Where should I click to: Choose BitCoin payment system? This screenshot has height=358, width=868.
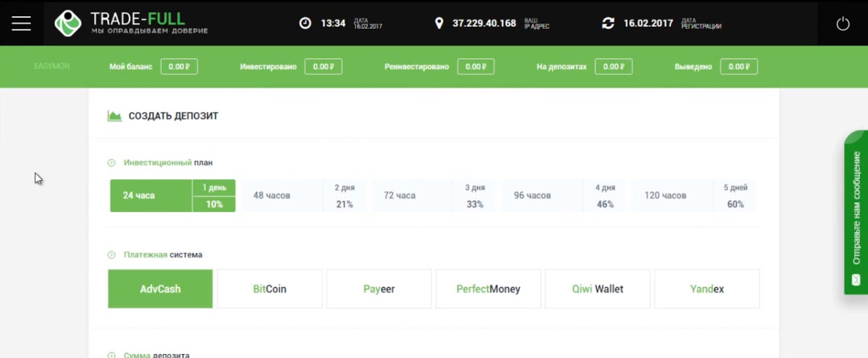[270, 289]
